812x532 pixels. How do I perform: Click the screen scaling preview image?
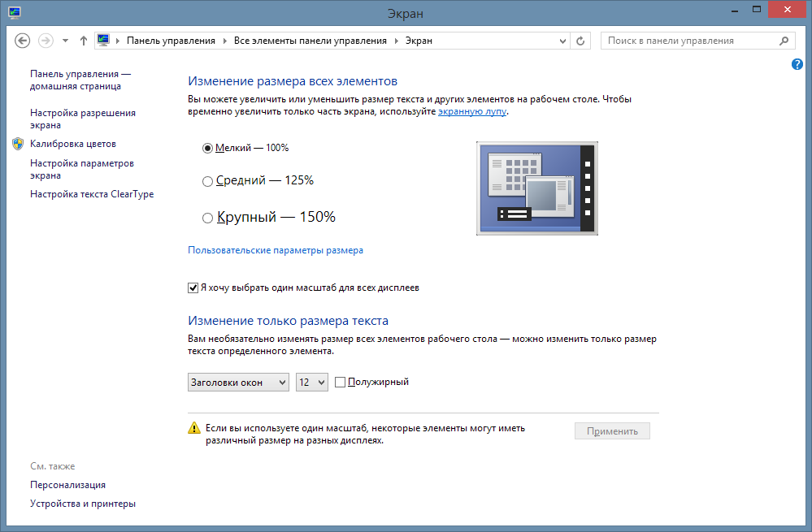coord(537,188)
